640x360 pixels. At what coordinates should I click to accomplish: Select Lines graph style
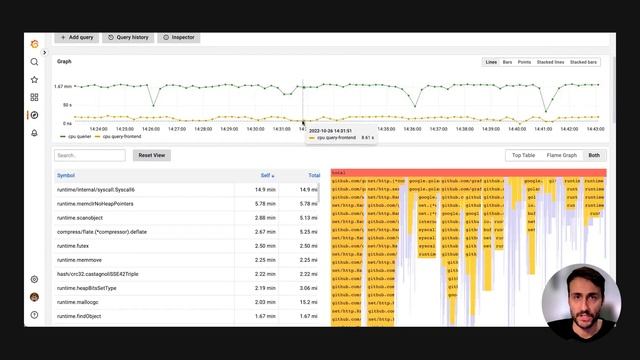pos(491,62)
